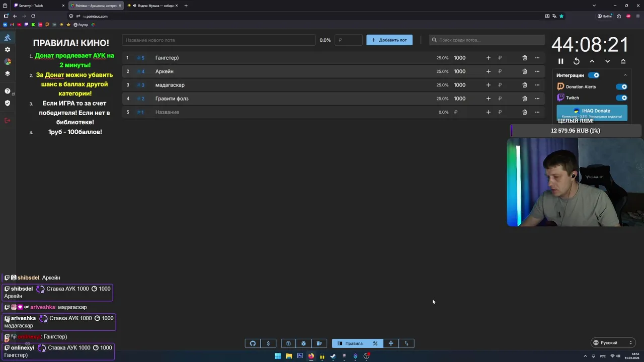Open the Русский language dropdown
Viewport: 644px width, 362px height.
coord(612,343)
